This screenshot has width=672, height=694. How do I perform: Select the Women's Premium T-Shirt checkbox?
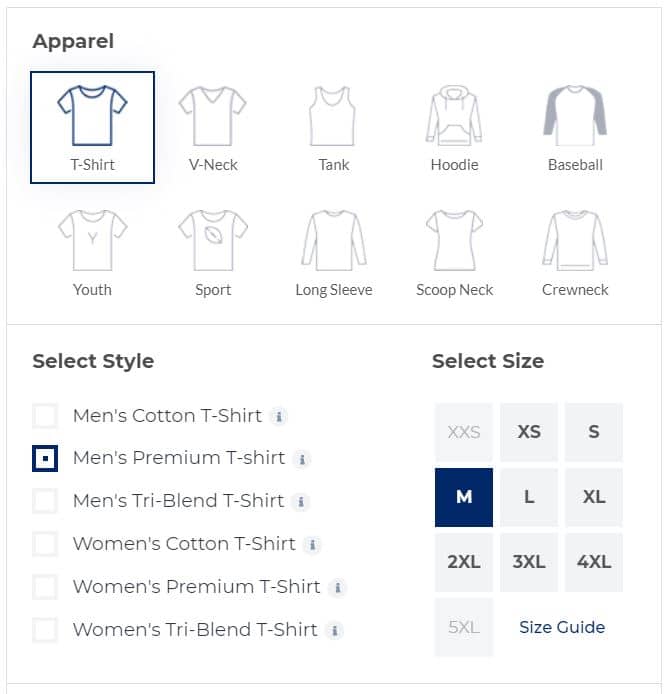pyautogui.click(x=45, y=587)
